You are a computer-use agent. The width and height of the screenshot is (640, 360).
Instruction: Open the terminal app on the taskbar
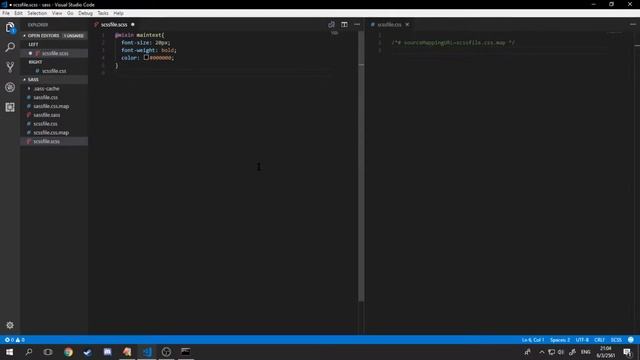186,351
